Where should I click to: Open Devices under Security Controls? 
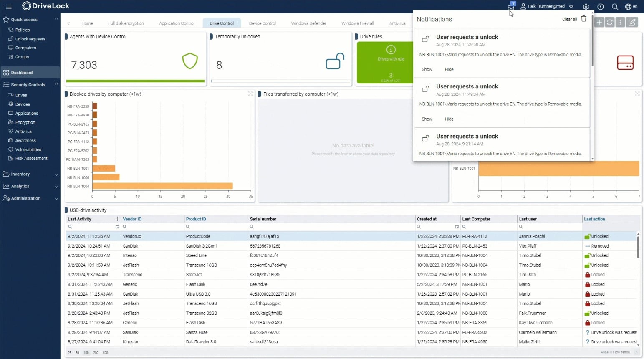pos(23,104)
